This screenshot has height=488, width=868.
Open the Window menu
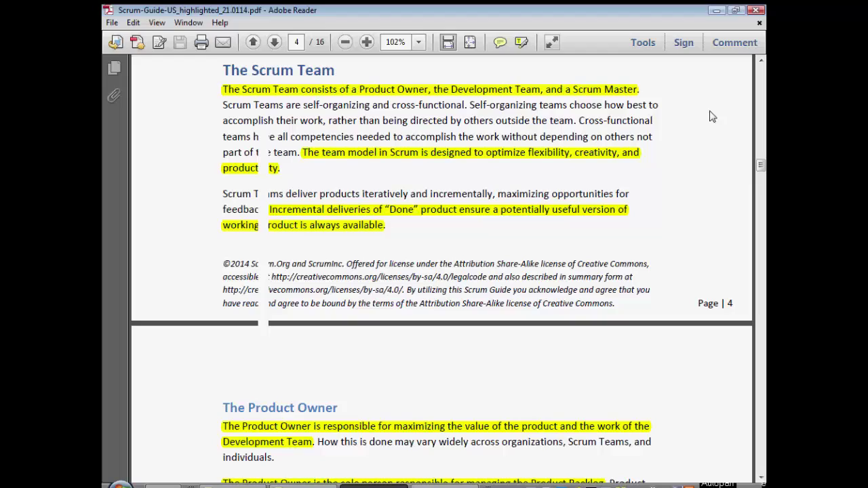point(189,22)
